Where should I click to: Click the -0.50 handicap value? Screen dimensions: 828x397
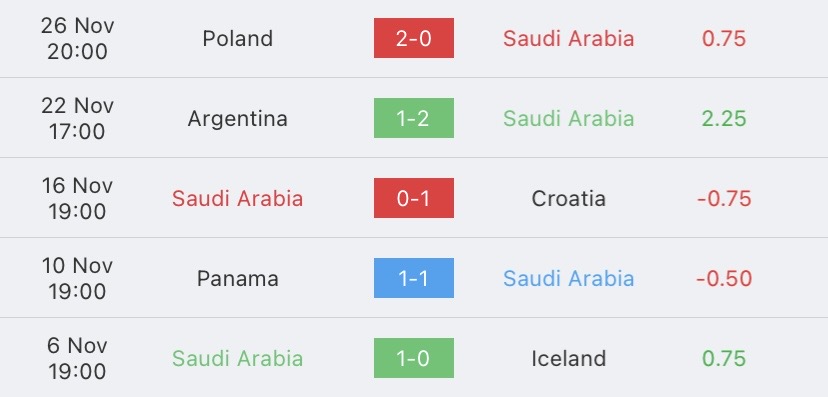click(x=724, y=278)
